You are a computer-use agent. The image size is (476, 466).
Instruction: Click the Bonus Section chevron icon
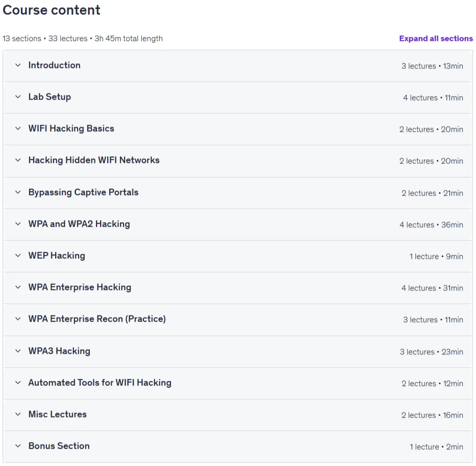pyautogui.click(x=18, y=446)
